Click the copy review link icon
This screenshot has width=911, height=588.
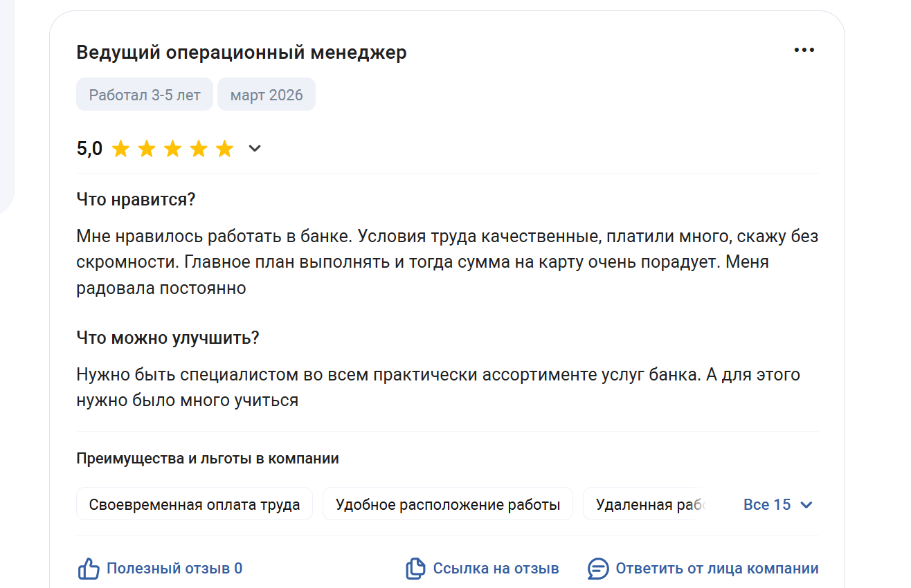coord(415,569)
